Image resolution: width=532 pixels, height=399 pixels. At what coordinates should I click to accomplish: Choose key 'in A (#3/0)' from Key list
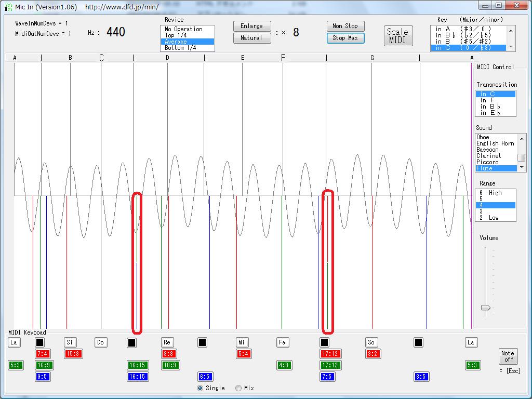click(469, 29)
